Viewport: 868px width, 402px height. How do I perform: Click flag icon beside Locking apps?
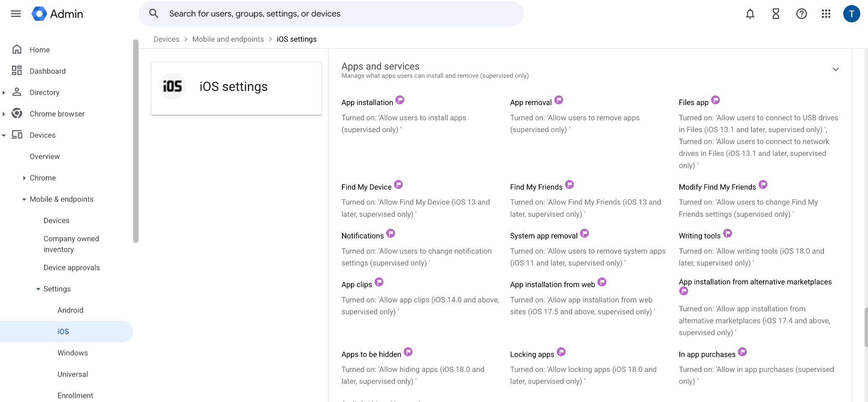tap(561, 352)
